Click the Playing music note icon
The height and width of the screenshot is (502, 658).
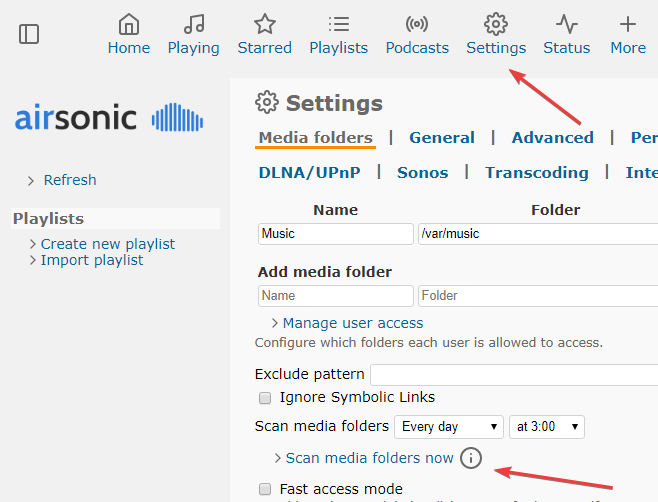(194, 24)
